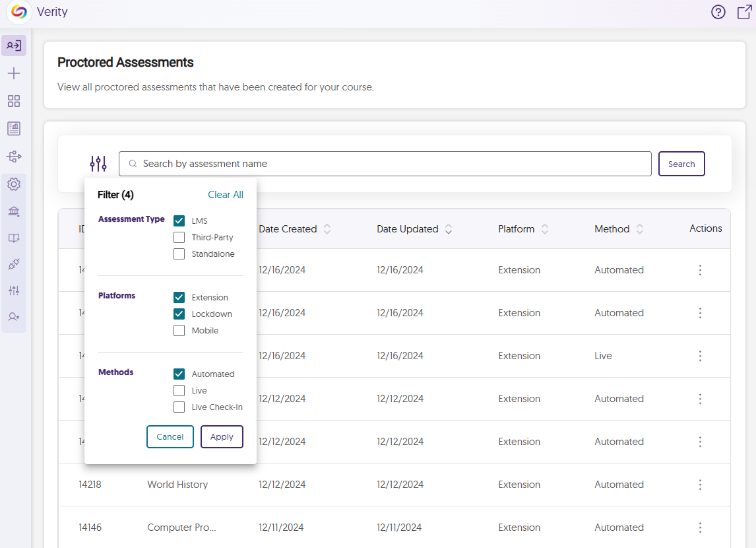This screenshot has width=756, height=548.
Task: Click the Apply filter button
Action: point(222,437)
